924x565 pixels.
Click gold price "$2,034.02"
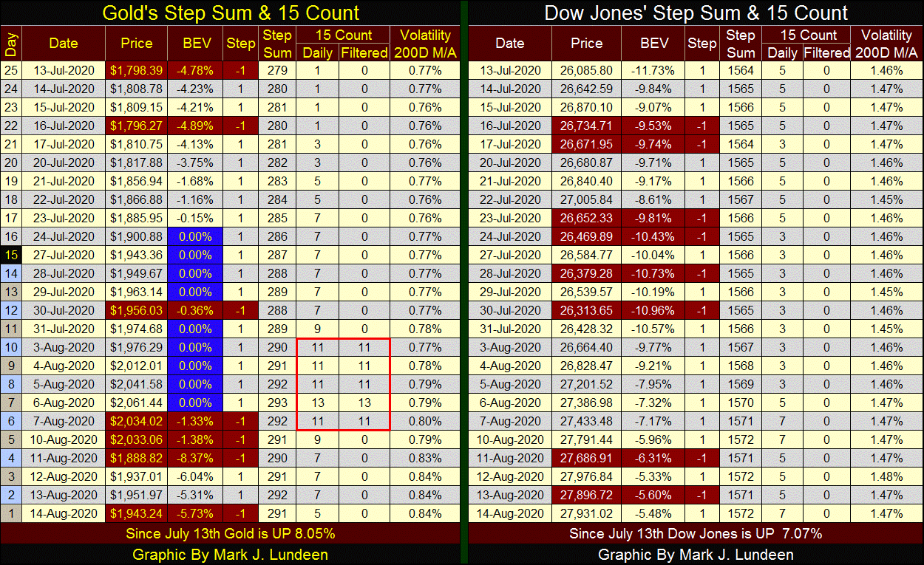[x=137, y=421]
